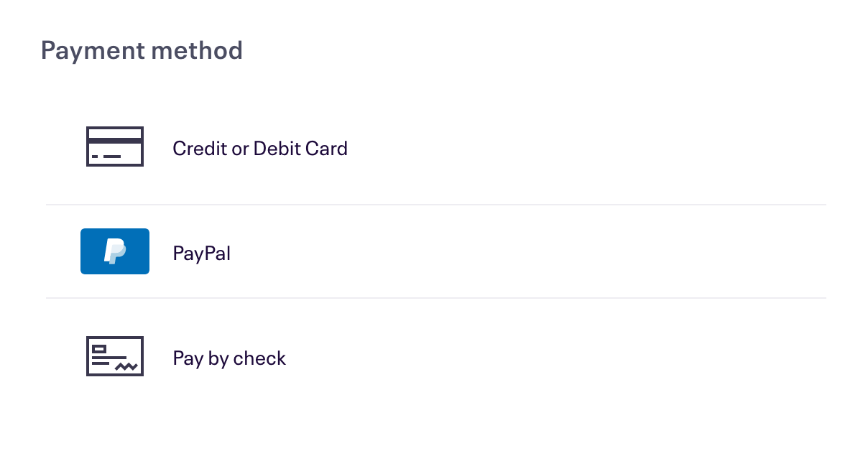Click the credit card outline icon
Screen dimensions: 868x451
[x=115, y=147]
